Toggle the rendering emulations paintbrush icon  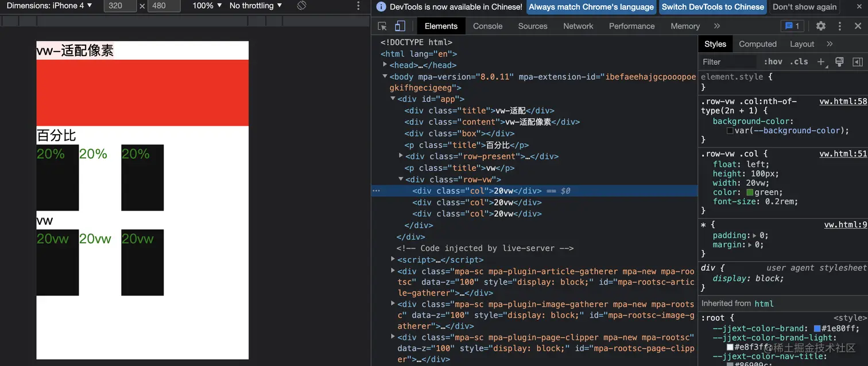pyautogui.click(x=839, y=61)
